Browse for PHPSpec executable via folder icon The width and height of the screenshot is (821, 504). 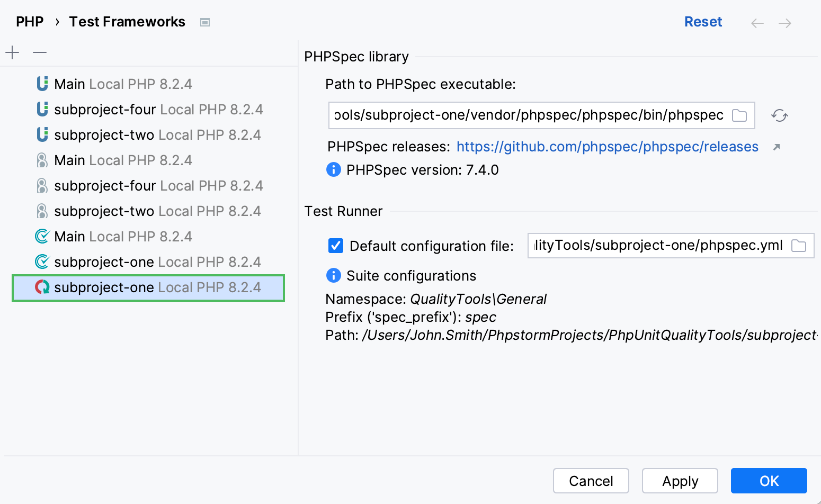pos(739,115)
